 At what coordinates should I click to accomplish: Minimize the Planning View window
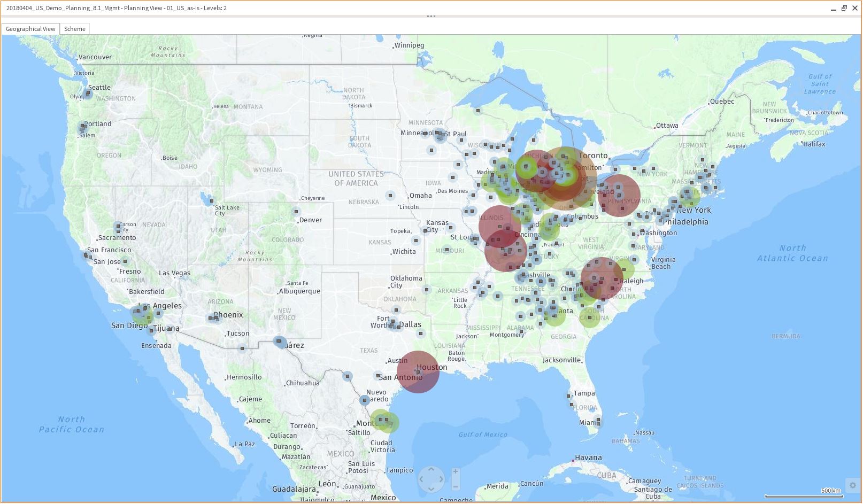tap(834, 9)
